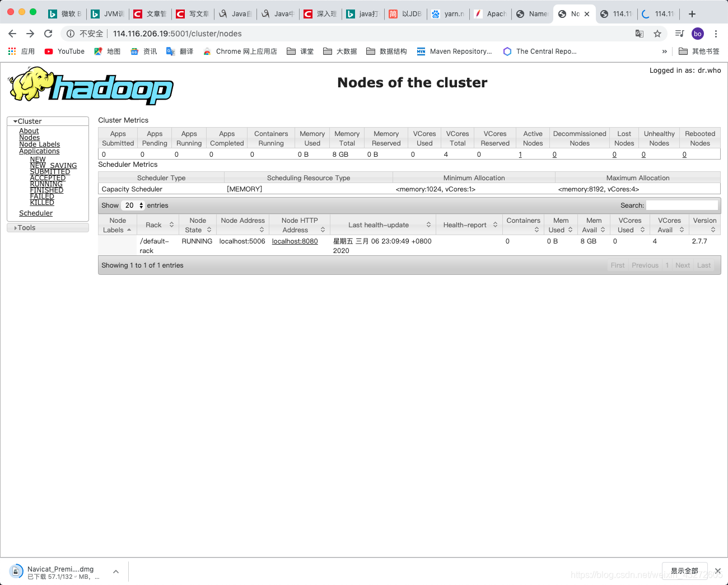Screen dimensions: 728x585
Task: Bookmark this page with star icon
Action: pyautogui.click(x=657, y=34)
